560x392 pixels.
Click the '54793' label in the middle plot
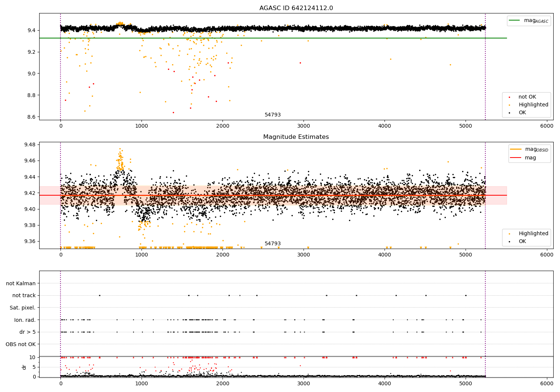pos(273,244)
